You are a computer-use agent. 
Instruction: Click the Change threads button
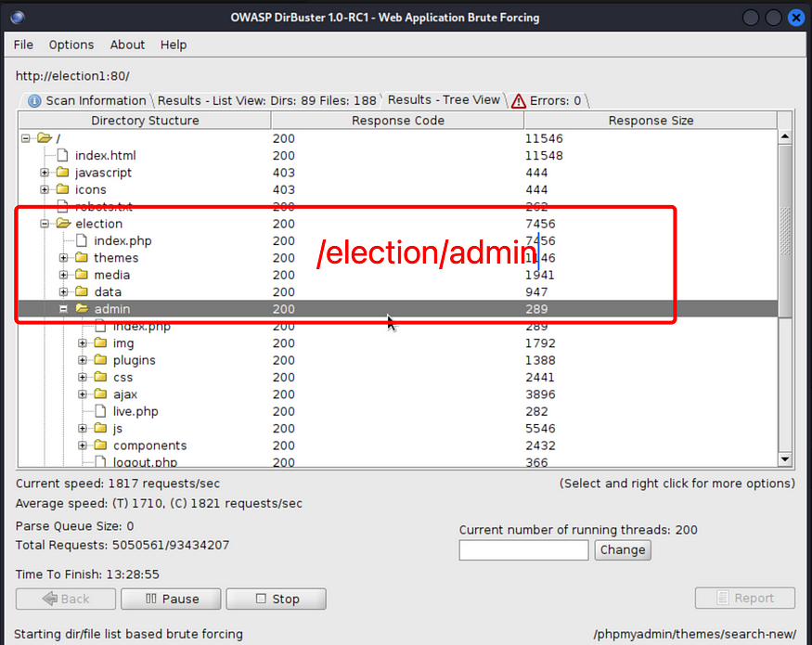623,550
